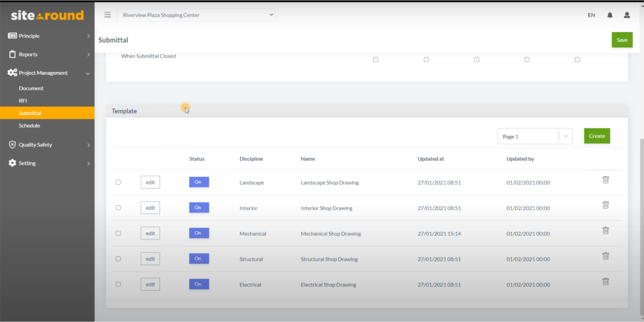Screen dimensions: 644x322
Task: Toggle the Mechanical template On status
Action: tap(199, 233)
